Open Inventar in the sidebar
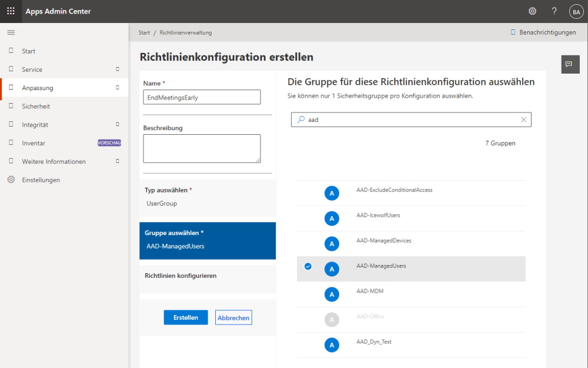The width and height of the screenshot is (588, 368). click(34, 143)
